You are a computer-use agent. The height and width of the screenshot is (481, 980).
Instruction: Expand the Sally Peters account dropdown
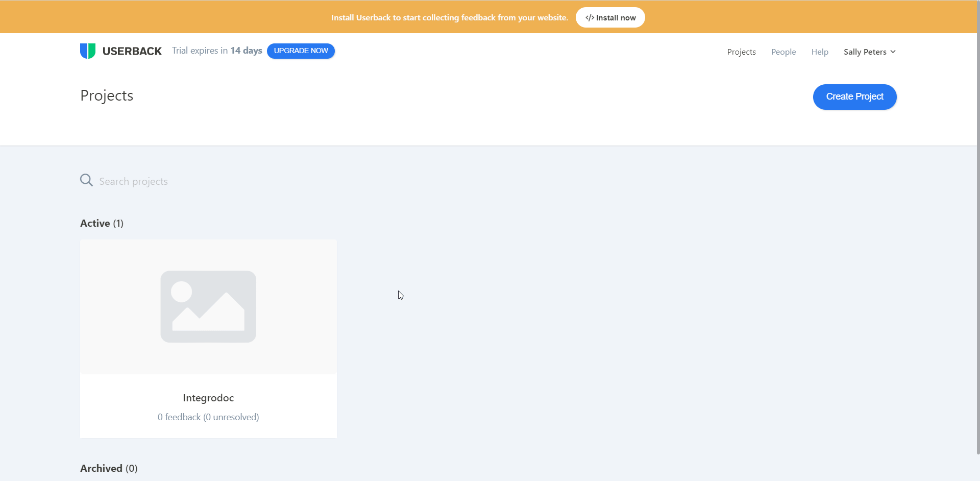tap(870, 52)
